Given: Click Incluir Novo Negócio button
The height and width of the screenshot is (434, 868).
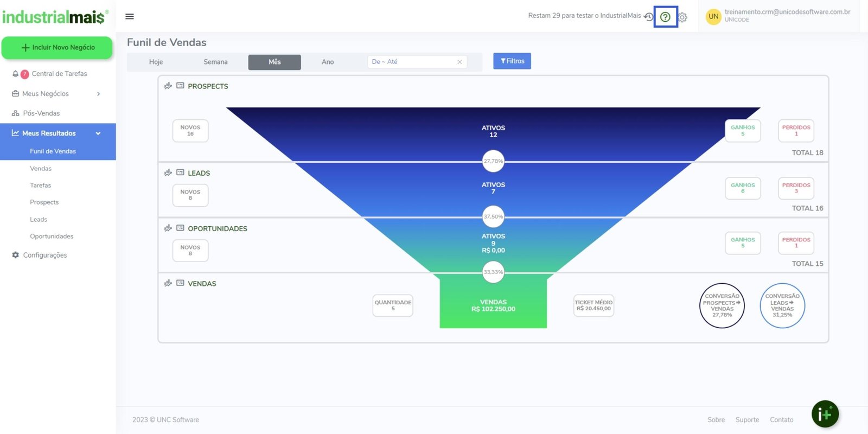Looking at the screenshot, I should point(57,48).
